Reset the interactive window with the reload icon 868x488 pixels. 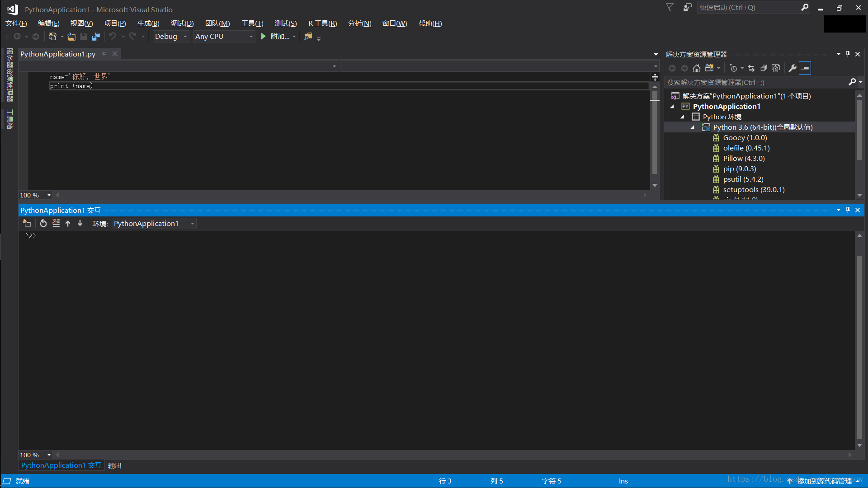coord(43,224)
